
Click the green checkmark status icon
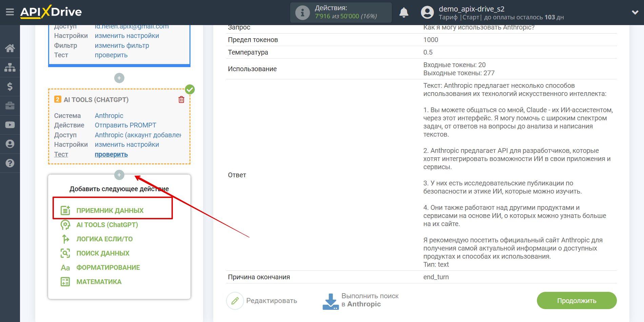point(190,89)
